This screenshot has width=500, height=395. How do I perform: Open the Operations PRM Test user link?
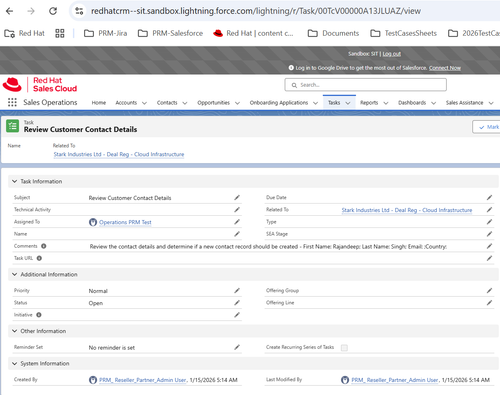point(125,222)
